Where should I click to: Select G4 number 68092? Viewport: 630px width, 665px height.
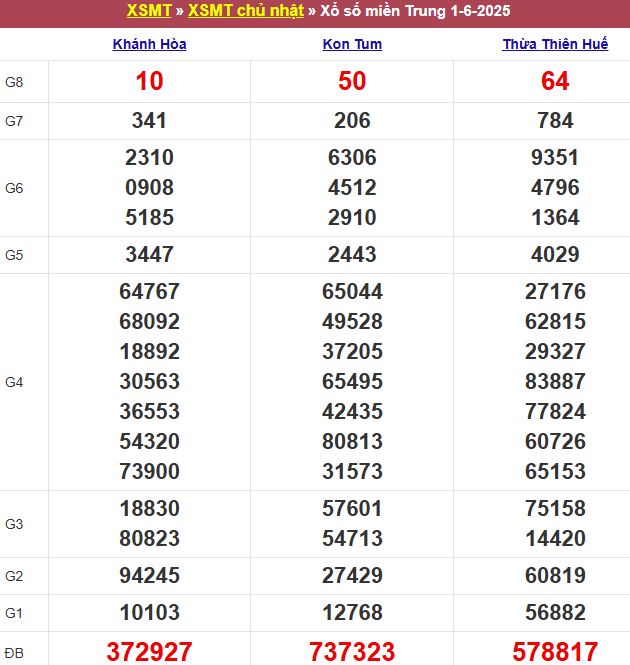point(149,321)
